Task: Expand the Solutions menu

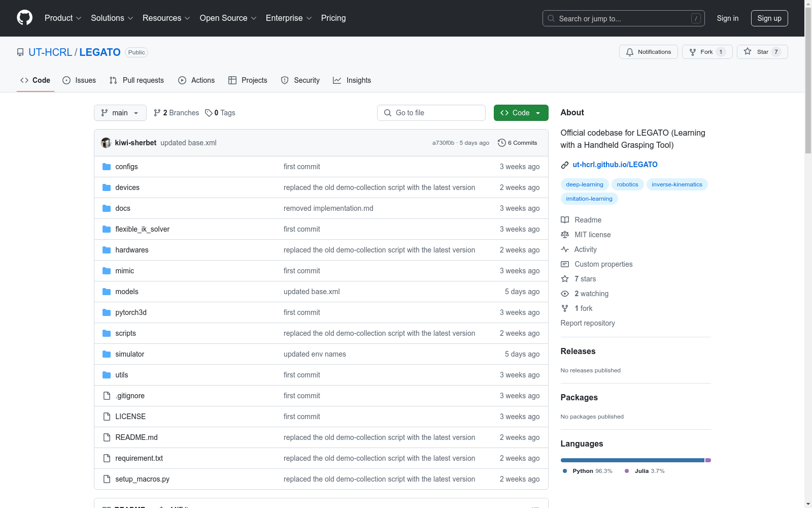Action: (112, 18)
